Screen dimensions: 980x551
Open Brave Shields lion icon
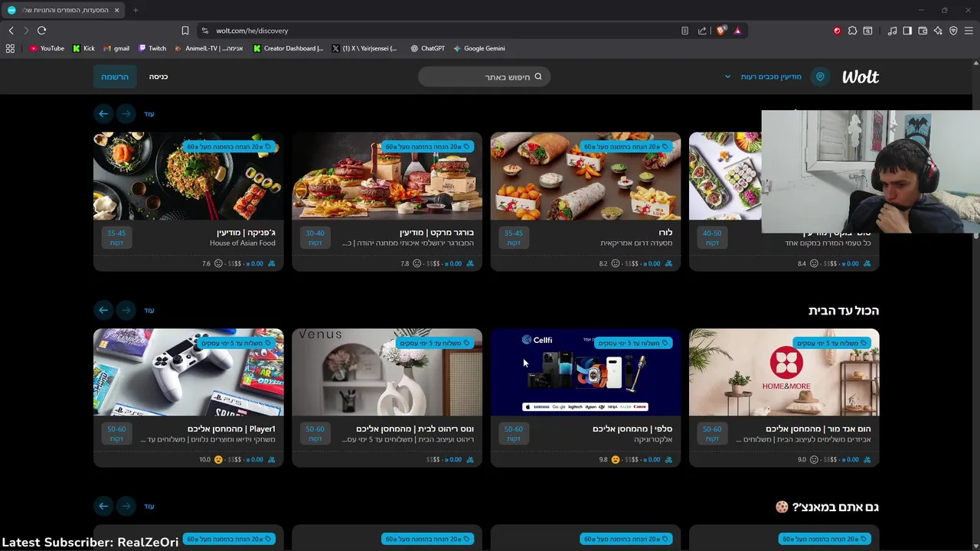[x=720, y=31]
